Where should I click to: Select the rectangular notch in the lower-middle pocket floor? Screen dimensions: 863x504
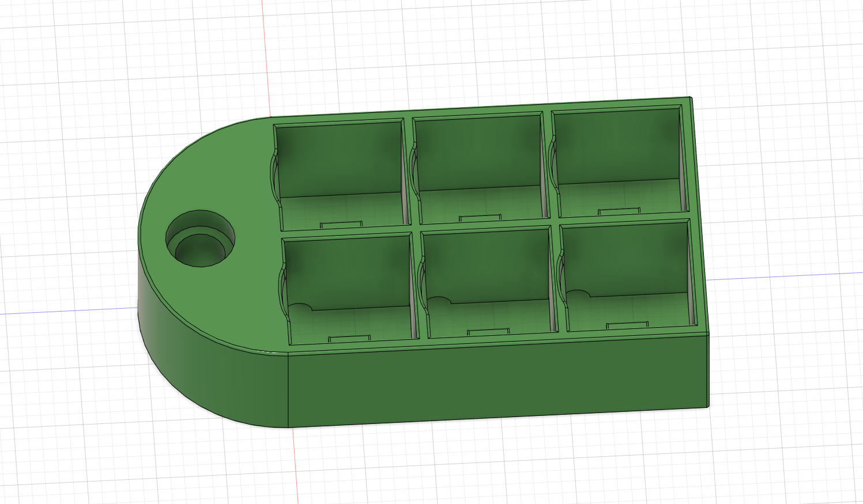coord(489,332)
